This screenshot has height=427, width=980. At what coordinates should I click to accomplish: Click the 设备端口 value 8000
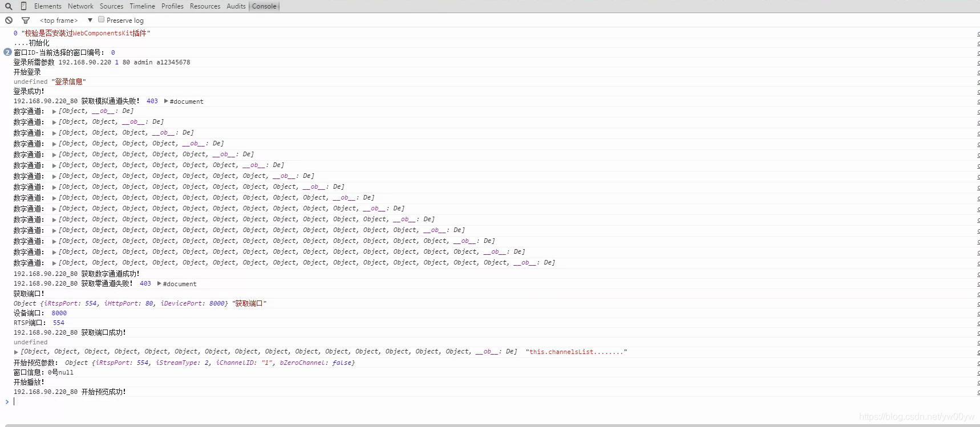click(x=59, y=313)
